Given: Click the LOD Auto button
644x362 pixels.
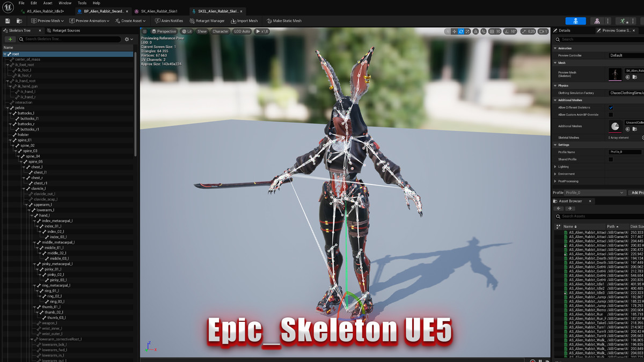Looking at the screenshot, I should (x=242, y=32).
